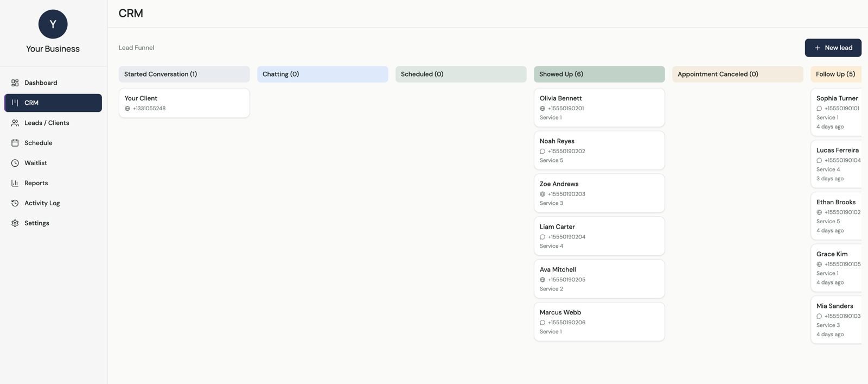Image resolution: width=868 pixels, height=384 pixels.
Task: Click the plus icon on New lead
Action: pyautogui.click(x=818, y=48)
